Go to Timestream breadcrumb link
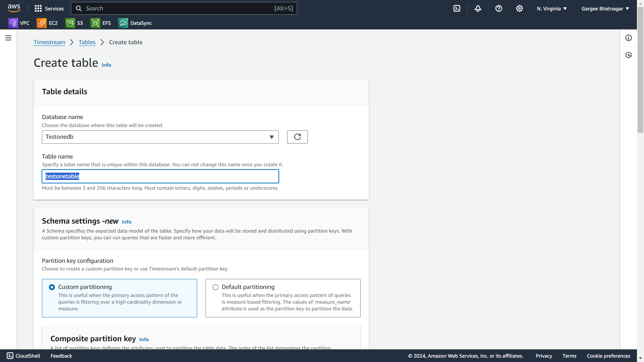 (x=49, y=42)
